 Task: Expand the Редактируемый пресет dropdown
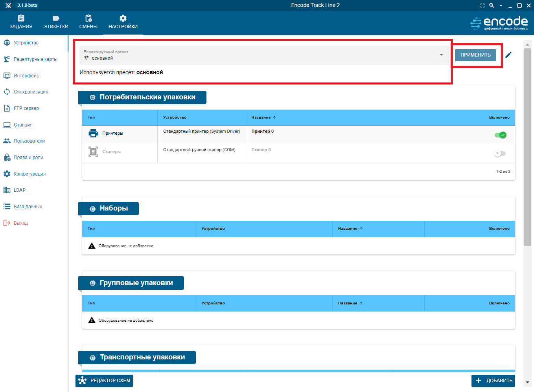pos(441,55)
